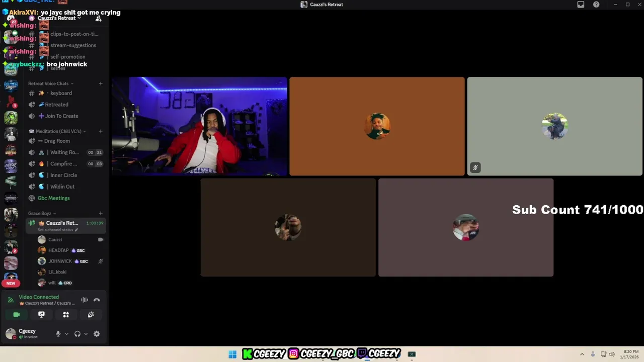Open the Windows Start button
This screenshot has height=362, width=644.
click(x=232, y=354)
